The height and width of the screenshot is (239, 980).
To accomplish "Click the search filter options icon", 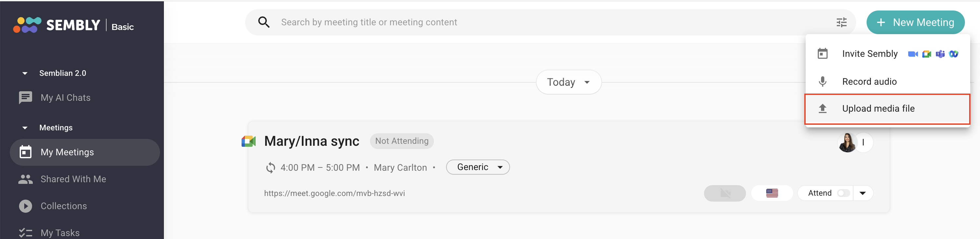I will point(841,23).
